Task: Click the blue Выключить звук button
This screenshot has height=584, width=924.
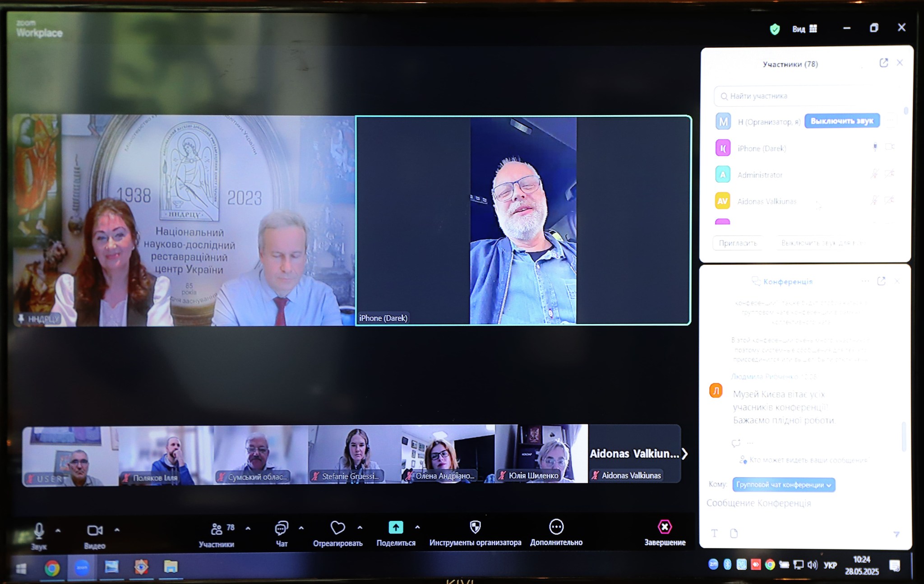Action: click(x=842, y=121)
